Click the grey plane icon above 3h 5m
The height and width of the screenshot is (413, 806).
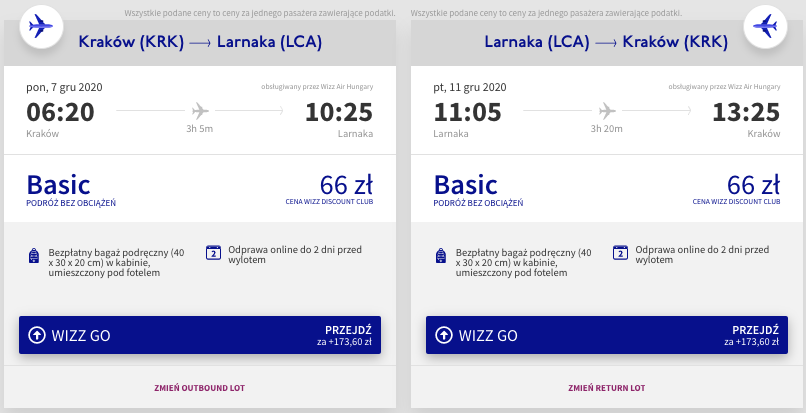[200, 111]
